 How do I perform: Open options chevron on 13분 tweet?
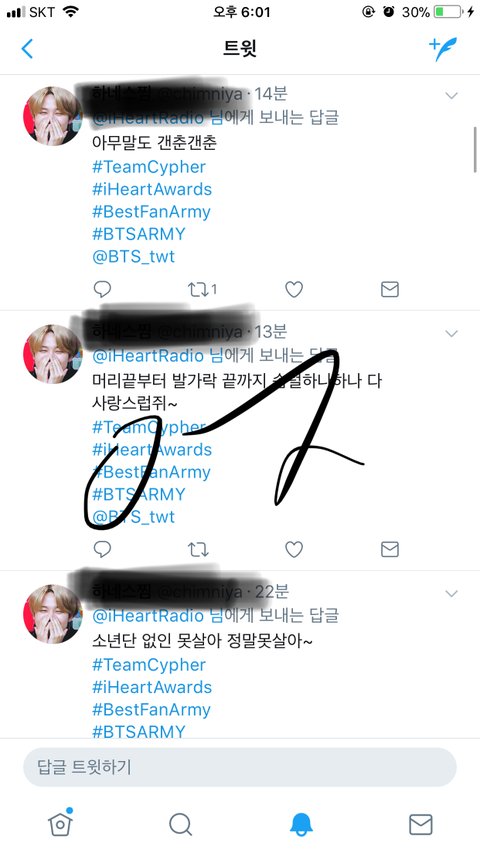[451, 333]
